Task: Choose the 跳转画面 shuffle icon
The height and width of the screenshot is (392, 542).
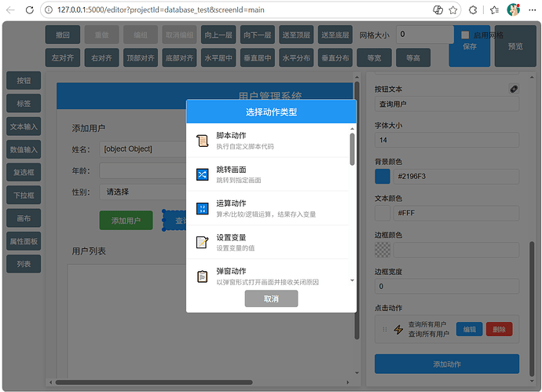Action: tap(202, 174)
